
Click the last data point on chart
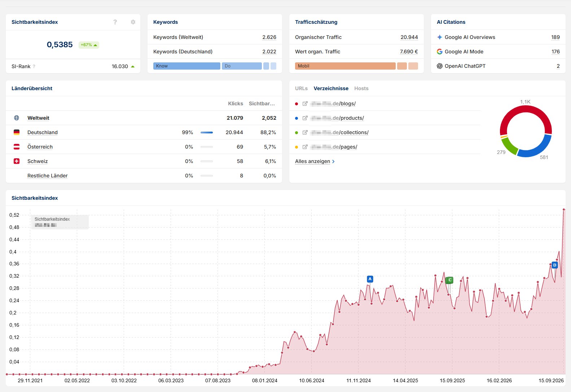564,209
